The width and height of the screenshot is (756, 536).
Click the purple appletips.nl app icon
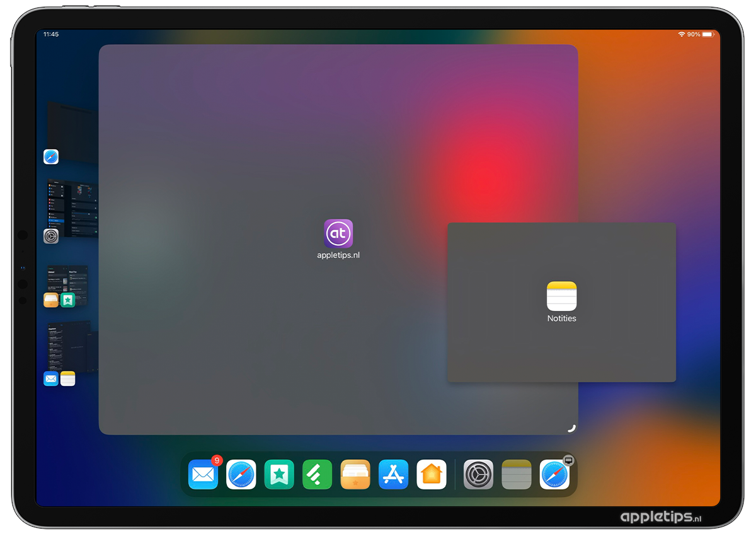tap(338, 233)
